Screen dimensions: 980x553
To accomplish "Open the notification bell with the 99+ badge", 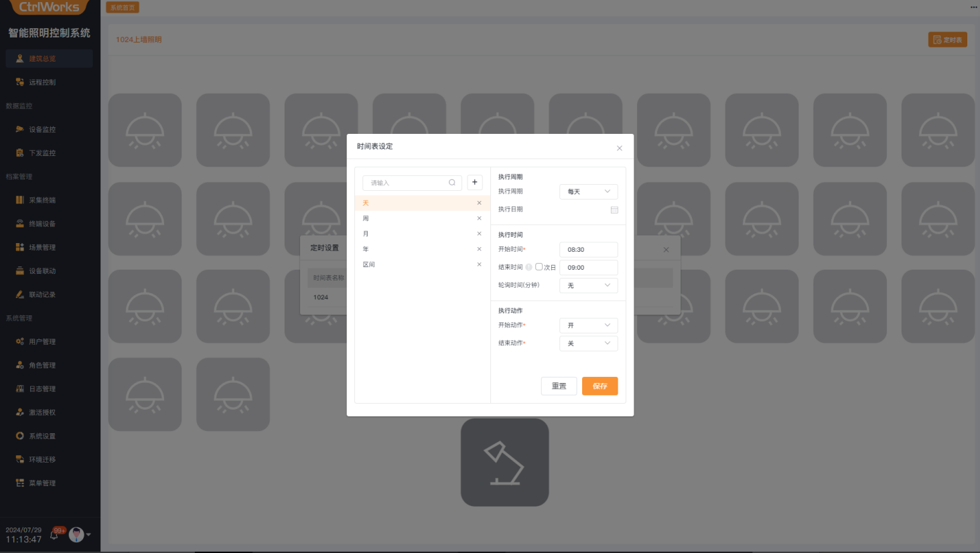I will (x=54, y=534).
